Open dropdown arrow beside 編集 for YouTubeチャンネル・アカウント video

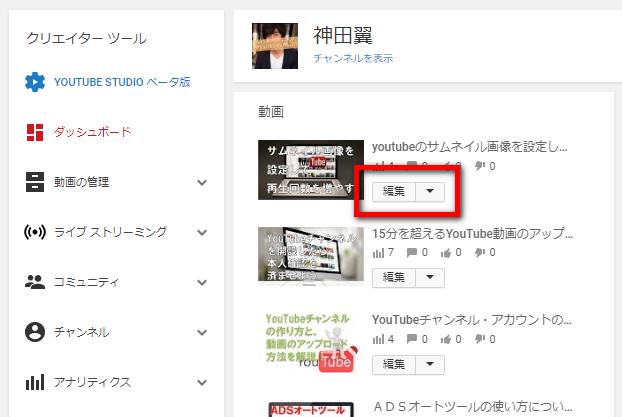[x=430, y=365]
